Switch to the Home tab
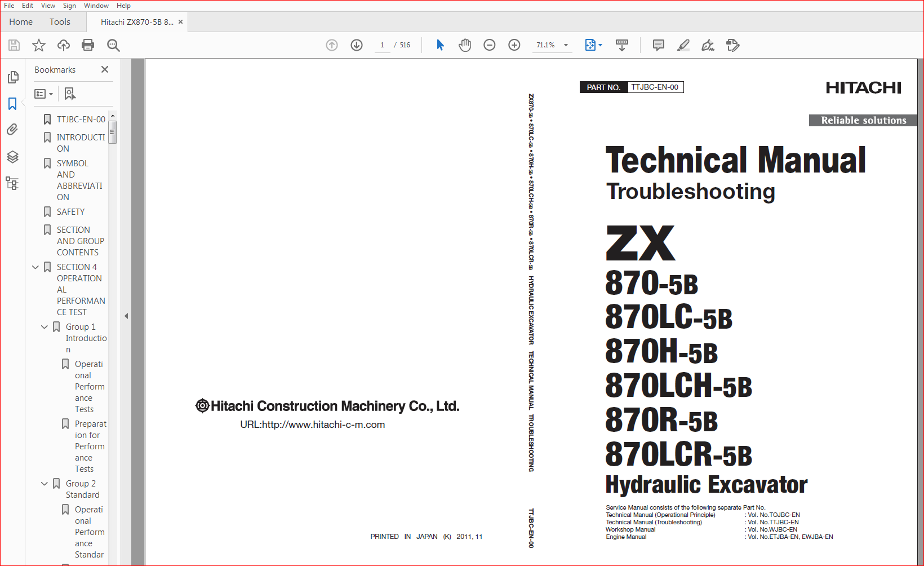This screenshot has width=924, height=566. click(x=21, y=22)
